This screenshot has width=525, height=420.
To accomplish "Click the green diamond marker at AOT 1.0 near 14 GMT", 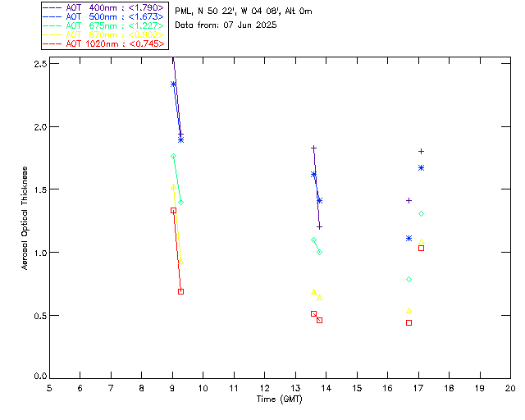I will click(319, 252).
